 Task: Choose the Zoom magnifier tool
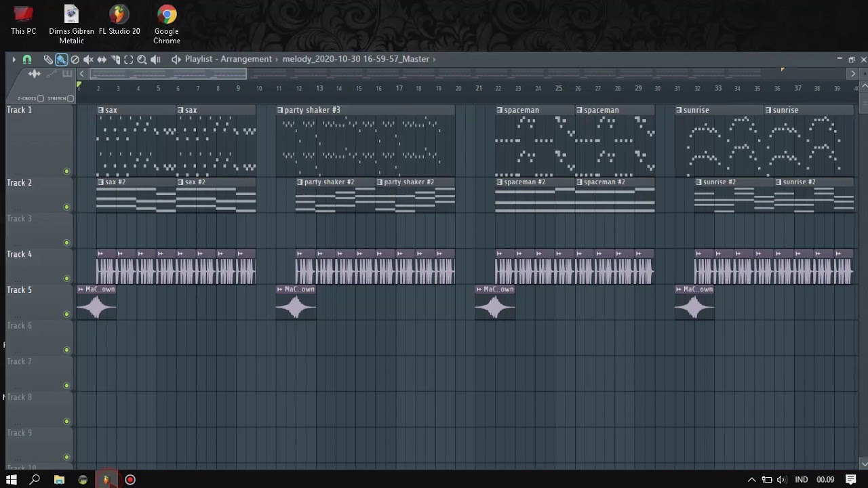coord(142,60)
